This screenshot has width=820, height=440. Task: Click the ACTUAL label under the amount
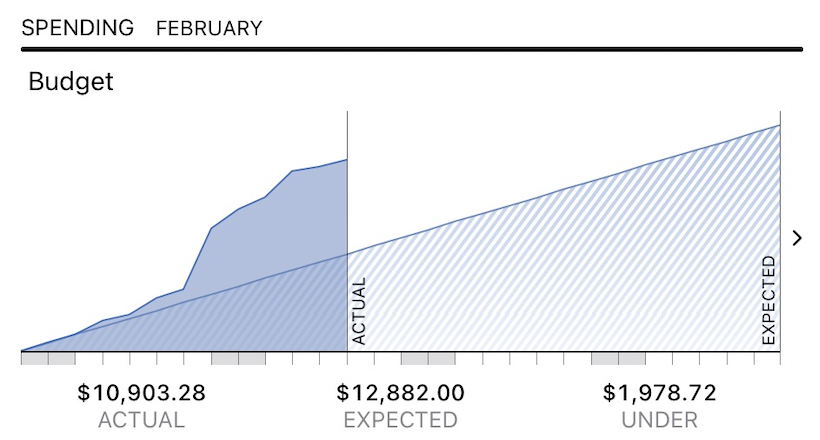[141, 420]
